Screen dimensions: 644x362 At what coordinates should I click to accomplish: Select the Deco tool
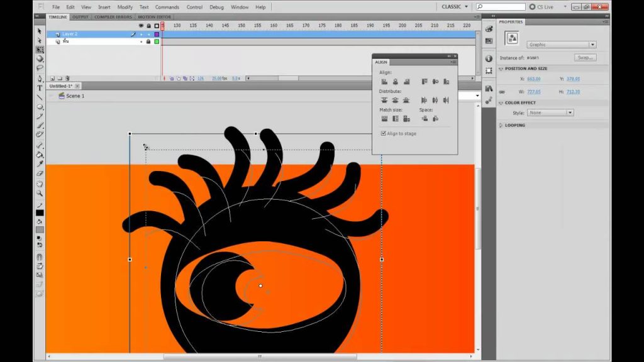40,134
